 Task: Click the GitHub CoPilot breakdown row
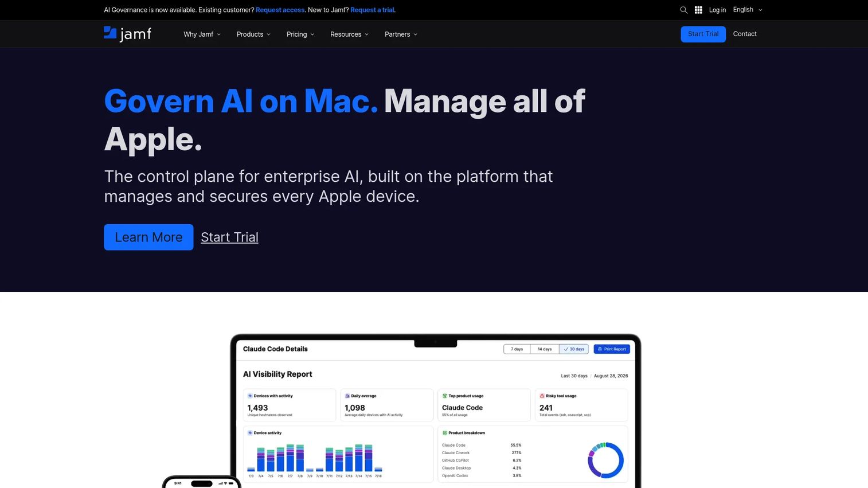tap(482, 460)
